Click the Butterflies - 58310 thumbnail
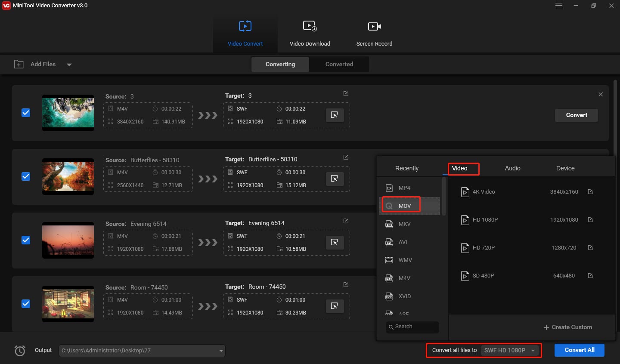The height and width of the screenshot is (364, 620). [x=68, y=176]
